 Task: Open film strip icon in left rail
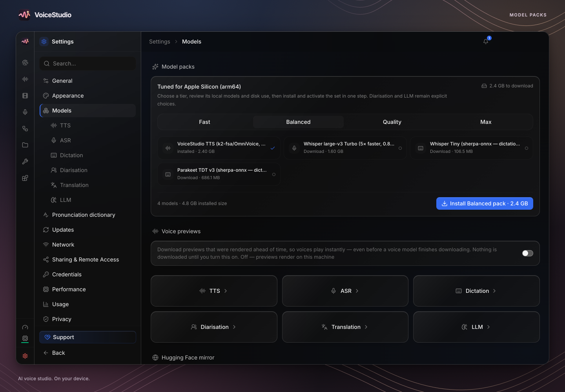click(x=25, y=96)
